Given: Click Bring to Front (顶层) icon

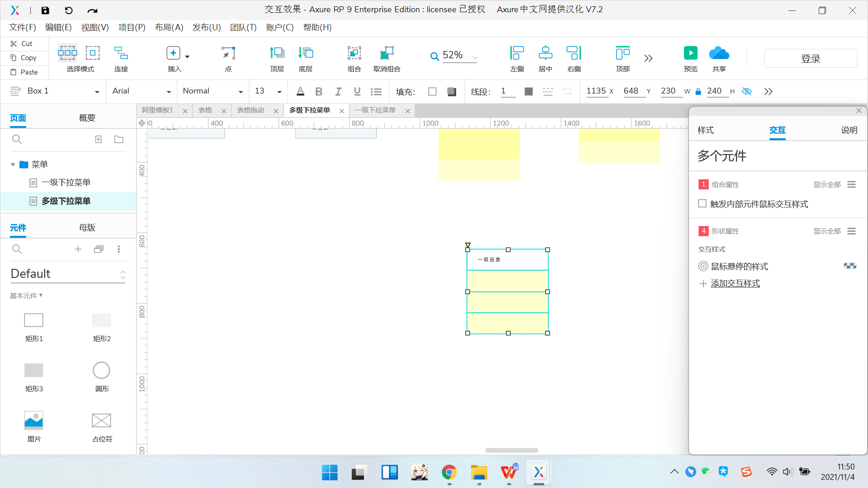Looking at the screenshot, I should click(x=277, y=53).
